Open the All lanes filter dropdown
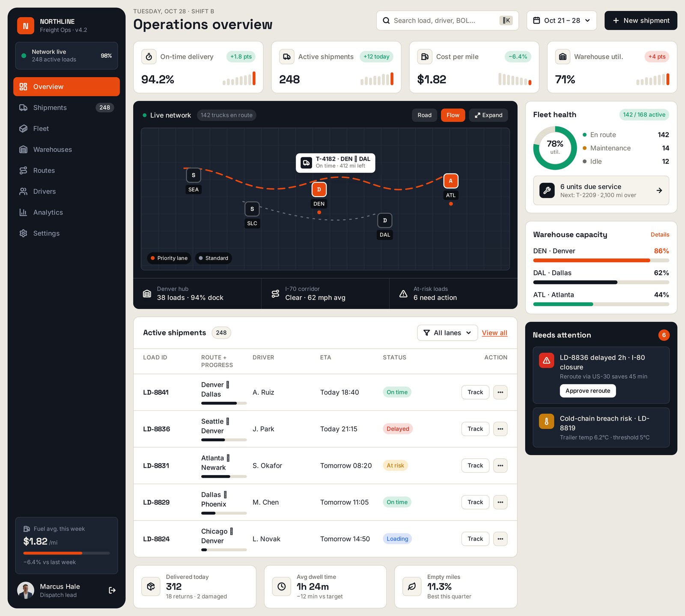This screenshot has width=685, height=616. 447,333
